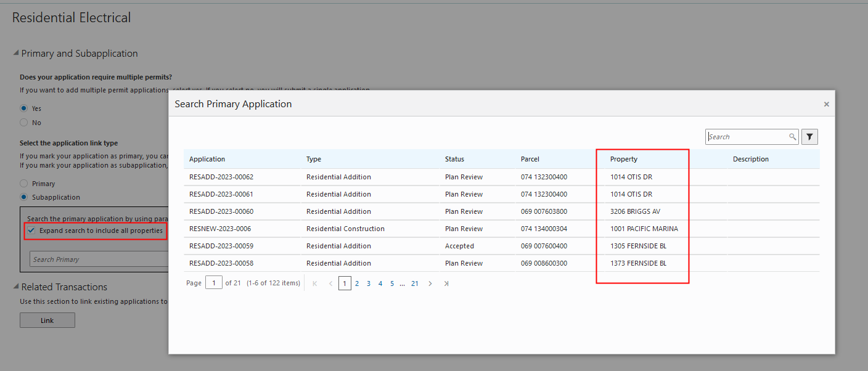Click the page number input box
Viewport: 868px width, 371px height.
coord(214,283)
